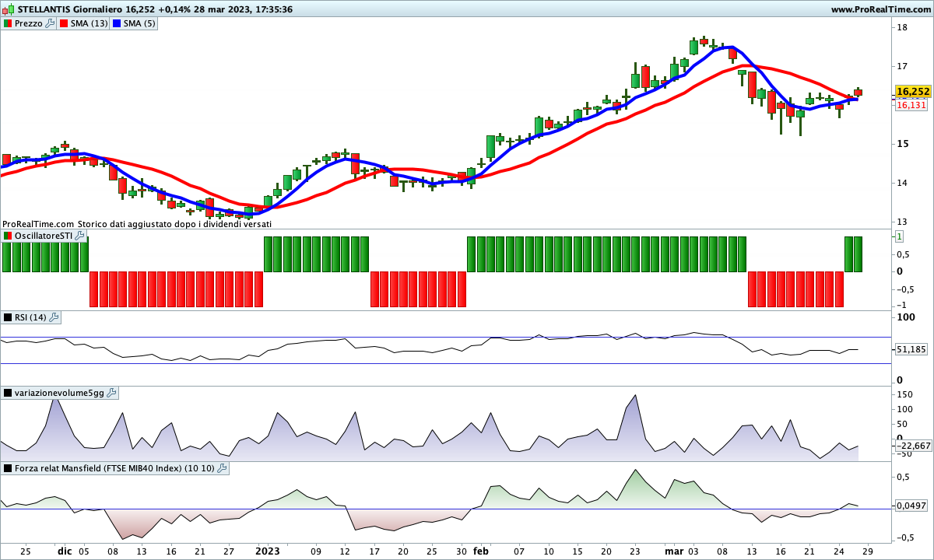Image resolution: width=934 pixels, height=560 pixels.
Task: Select the RSI (14) label
Action: (31, 317)
